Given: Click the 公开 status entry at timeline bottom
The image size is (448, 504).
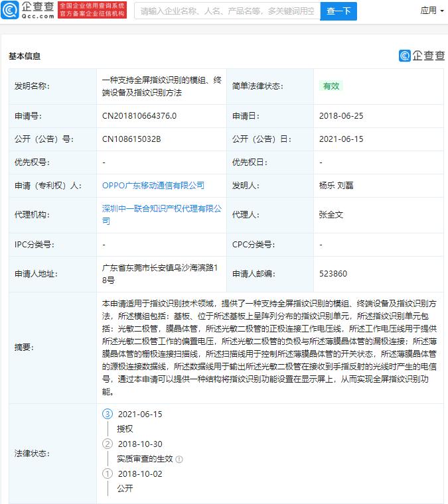Looking at the screenshot, I should tap(125, 489).
